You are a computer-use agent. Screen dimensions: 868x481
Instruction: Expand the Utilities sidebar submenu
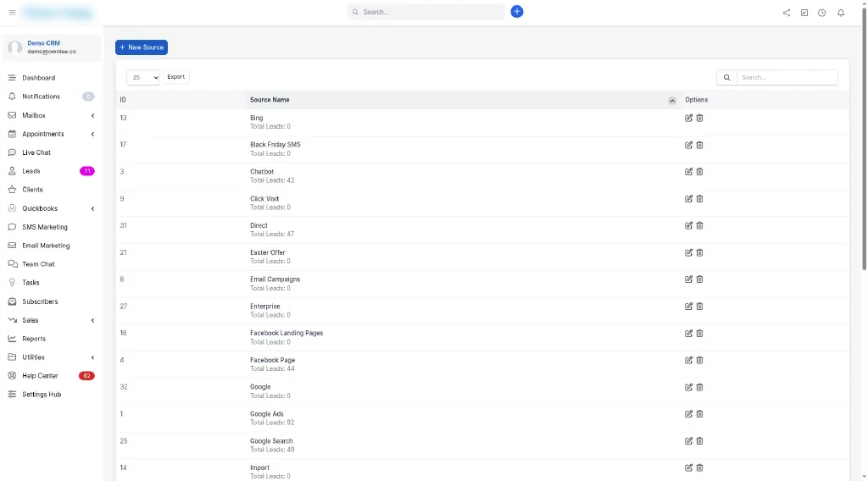92,357
